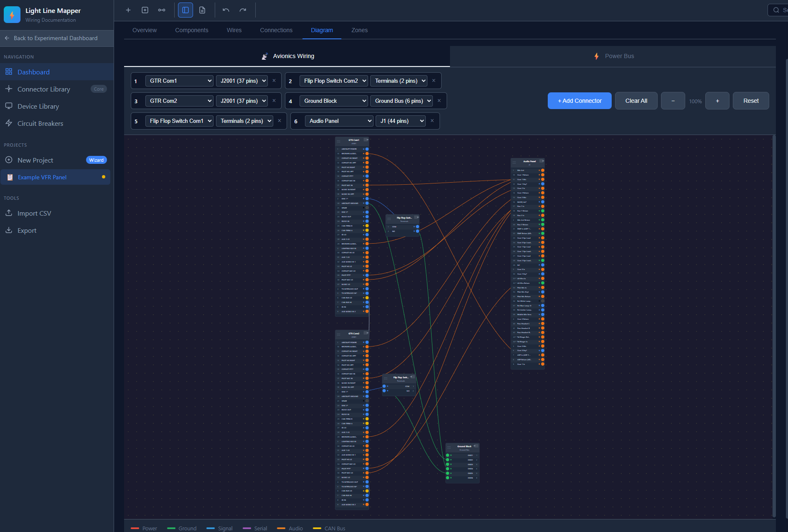Image resolution: width=788 pixels, height=532 pixels.
Task: Change the J1 (44 pins) connector dropdown
Action: click(400, 121)
